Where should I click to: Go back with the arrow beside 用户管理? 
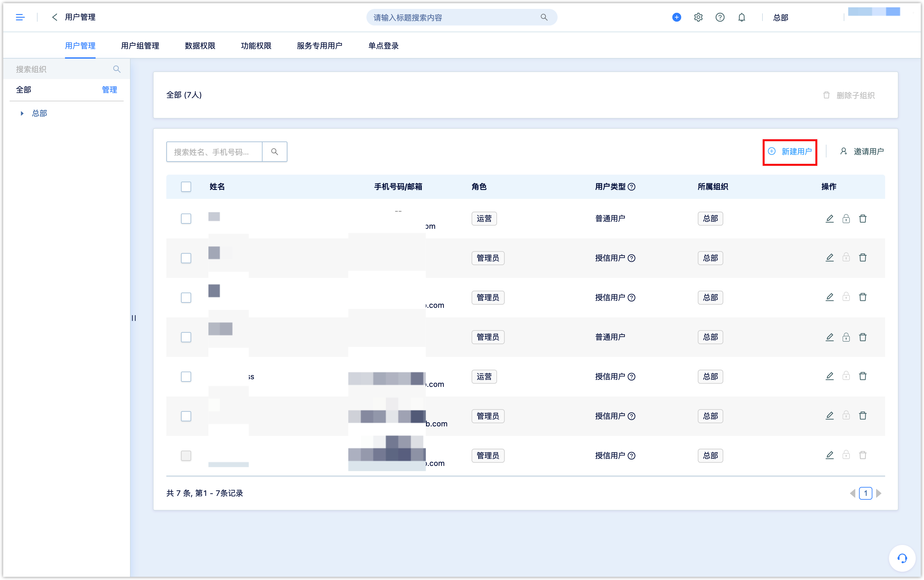[54, 17]
